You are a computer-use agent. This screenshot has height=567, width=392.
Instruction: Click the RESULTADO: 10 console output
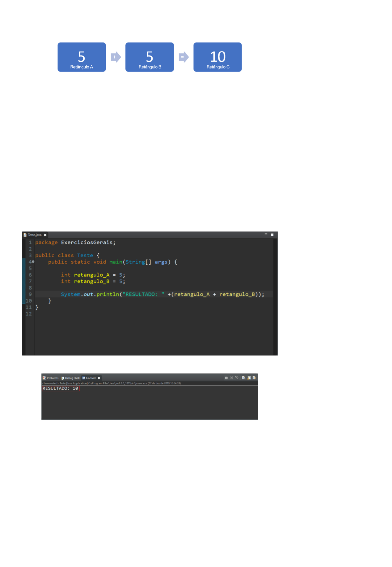pyautogui.click(x=60, y=388)
